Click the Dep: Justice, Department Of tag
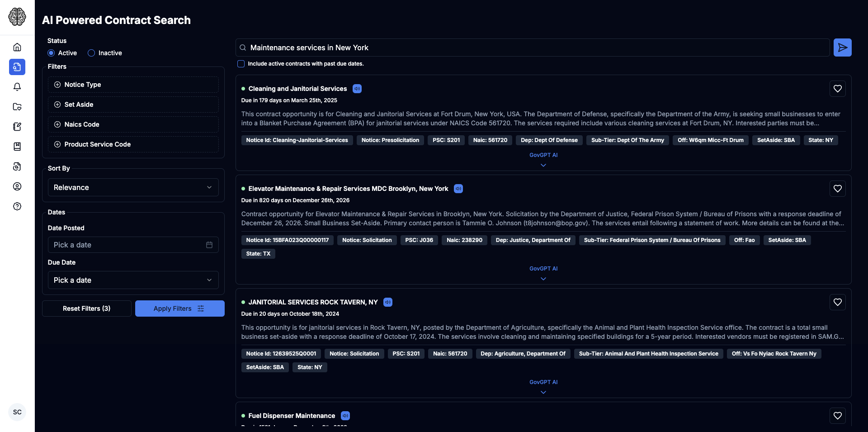 tap(533, 240)
